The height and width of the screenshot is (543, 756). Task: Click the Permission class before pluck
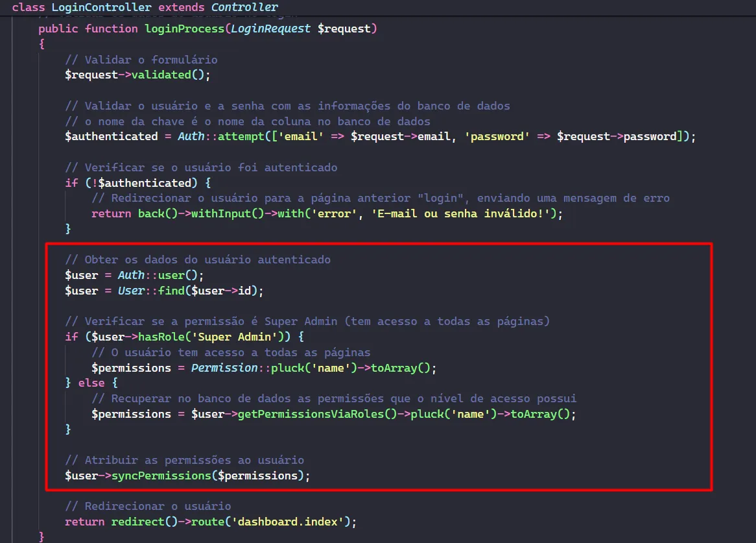224,368
